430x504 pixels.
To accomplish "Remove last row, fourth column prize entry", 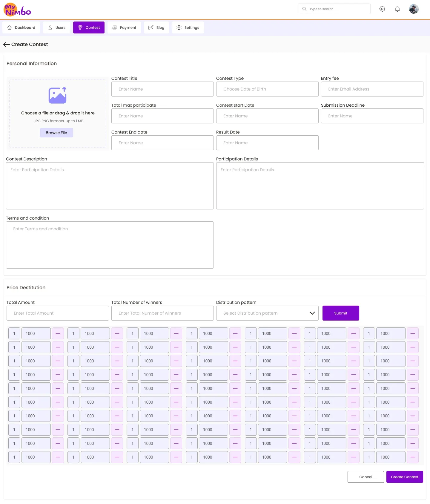I will (235, 457).
